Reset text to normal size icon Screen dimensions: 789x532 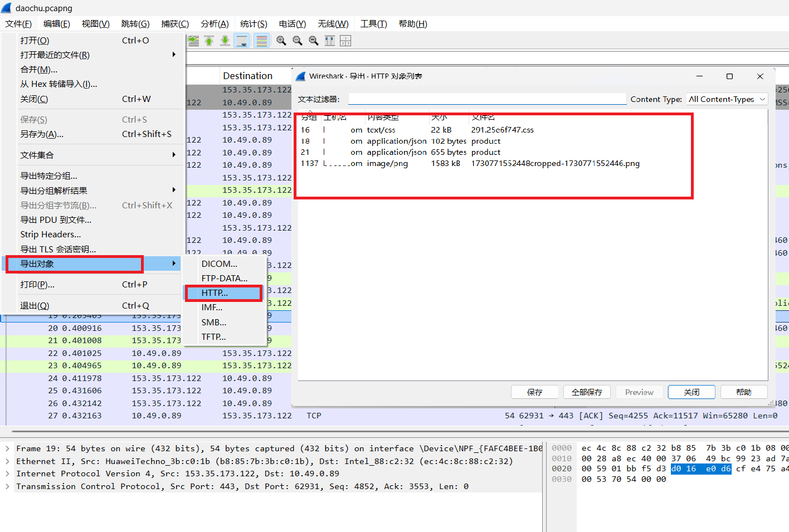click(x=314, y=41)
